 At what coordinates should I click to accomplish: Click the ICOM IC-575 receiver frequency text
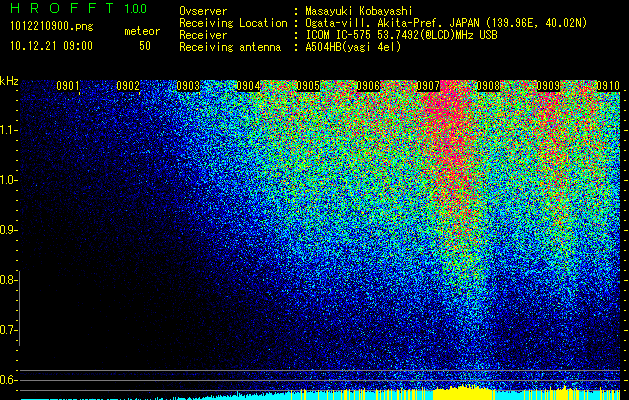point(401,35)
